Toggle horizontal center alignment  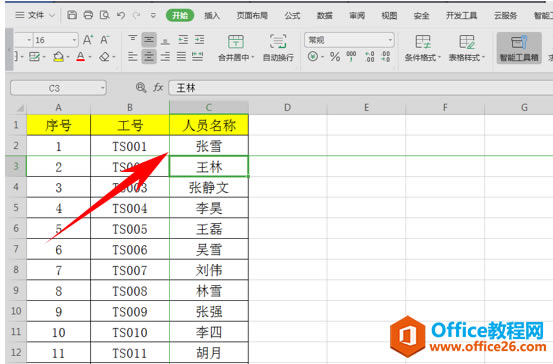pyautogui.click(x=149, y=56)
